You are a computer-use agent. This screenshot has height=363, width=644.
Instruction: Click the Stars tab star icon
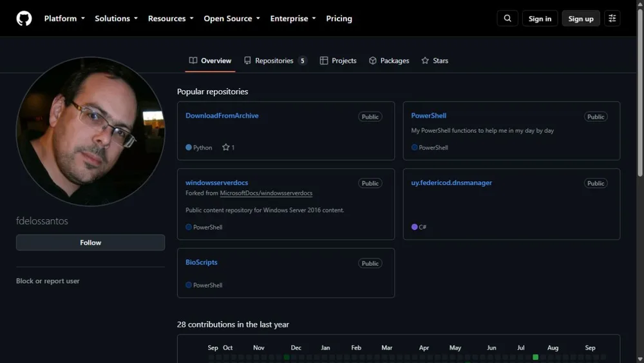coord(425,61)
